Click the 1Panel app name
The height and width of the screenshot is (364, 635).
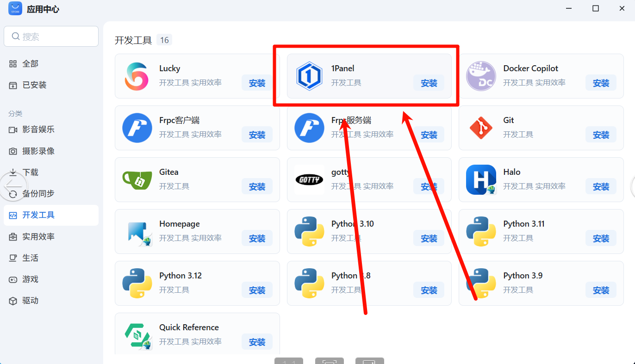[x=343, y=68]
